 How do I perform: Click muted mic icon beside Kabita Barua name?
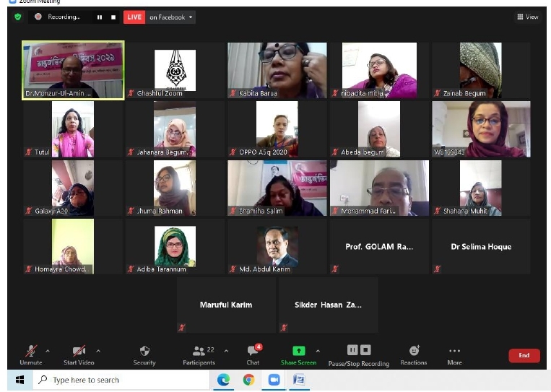pyautogui.click(x=233, y=93)
